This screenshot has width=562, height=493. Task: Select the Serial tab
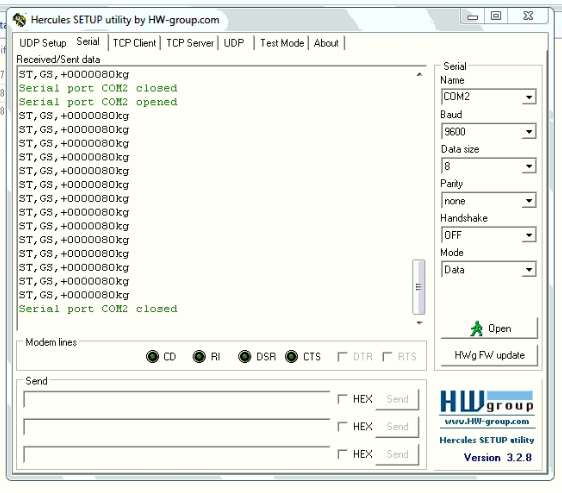pos(88,42)
